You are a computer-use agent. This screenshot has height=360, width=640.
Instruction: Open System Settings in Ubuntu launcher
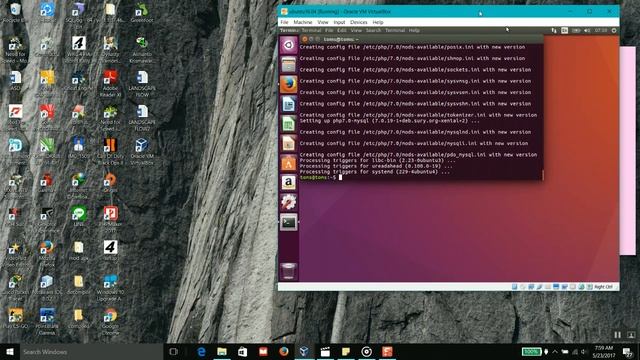[289, 202]
